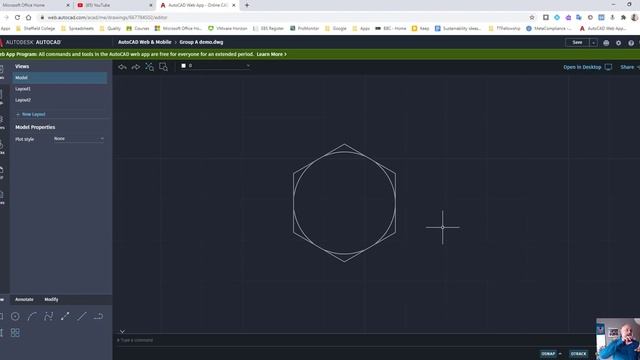640x360 pixels.
Task: Open the MetaCompliance bookmark
Action: (x=549, y=29)
